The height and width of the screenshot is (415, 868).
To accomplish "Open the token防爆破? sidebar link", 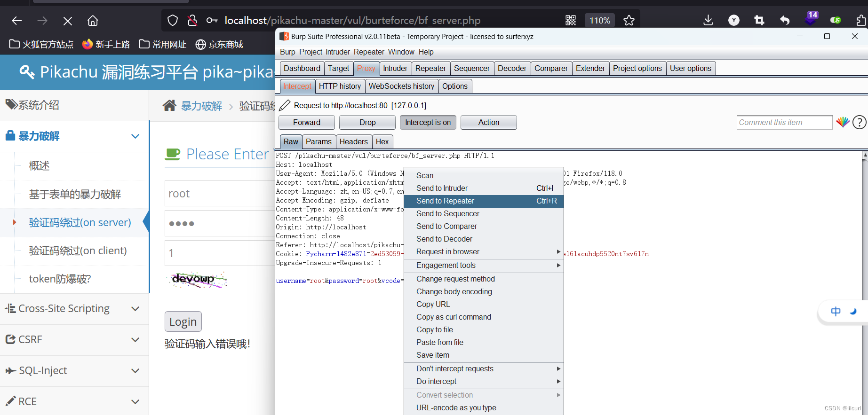I will pos(60,279).
